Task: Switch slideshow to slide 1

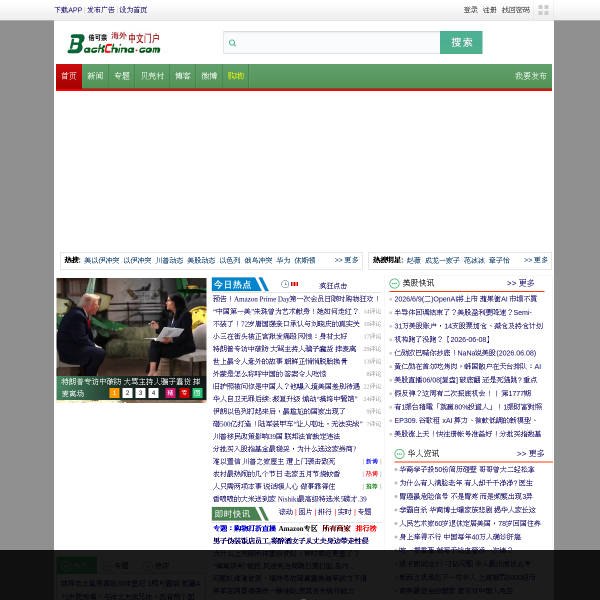Action: click(114, 393)
